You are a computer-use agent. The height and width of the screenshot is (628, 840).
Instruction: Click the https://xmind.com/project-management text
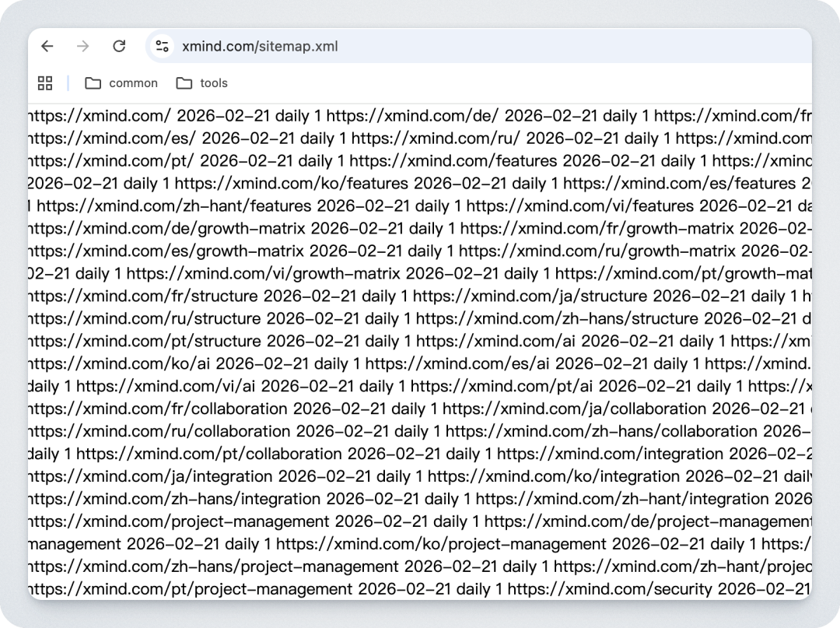point(179,521)
